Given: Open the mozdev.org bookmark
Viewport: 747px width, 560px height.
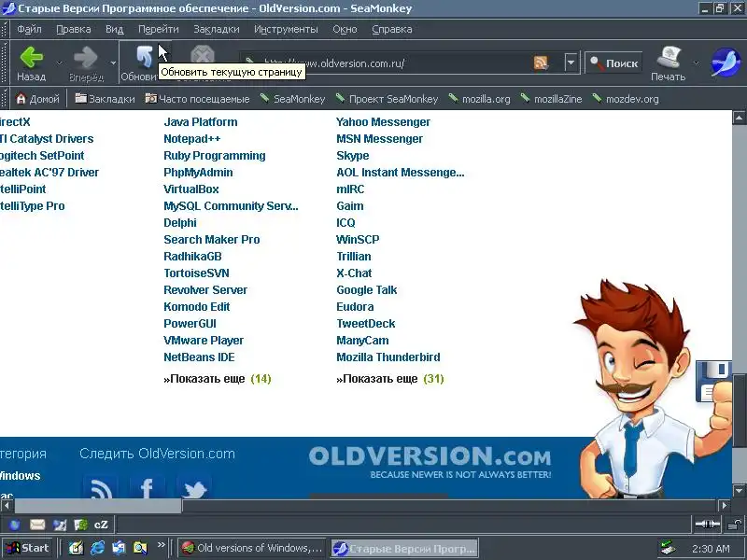Looking at the screenshot, I should click(x=626, y=99).
